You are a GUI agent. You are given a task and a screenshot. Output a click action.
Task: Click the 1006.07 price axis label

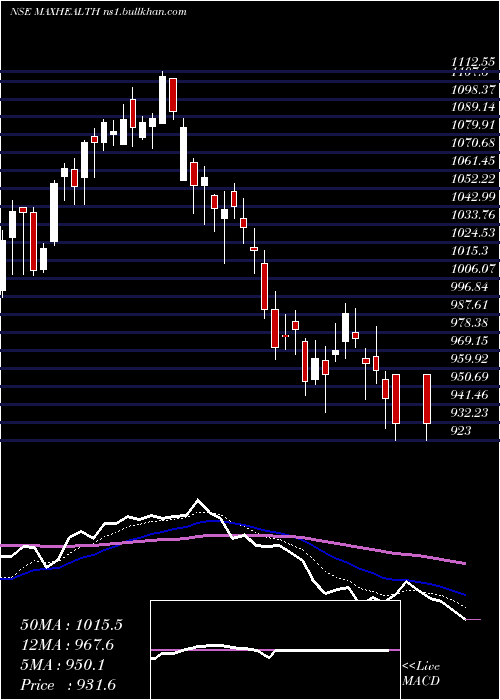coord(472,269)
